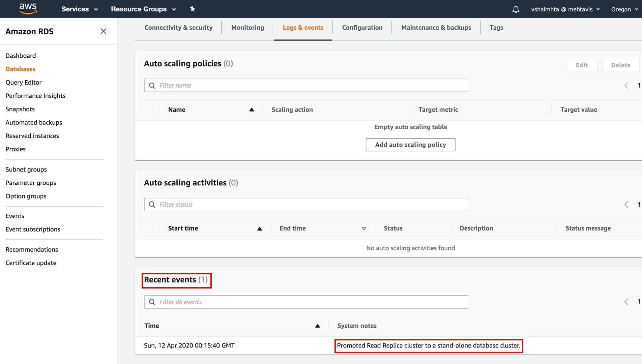Sort recent events by Time arrow

317,326
